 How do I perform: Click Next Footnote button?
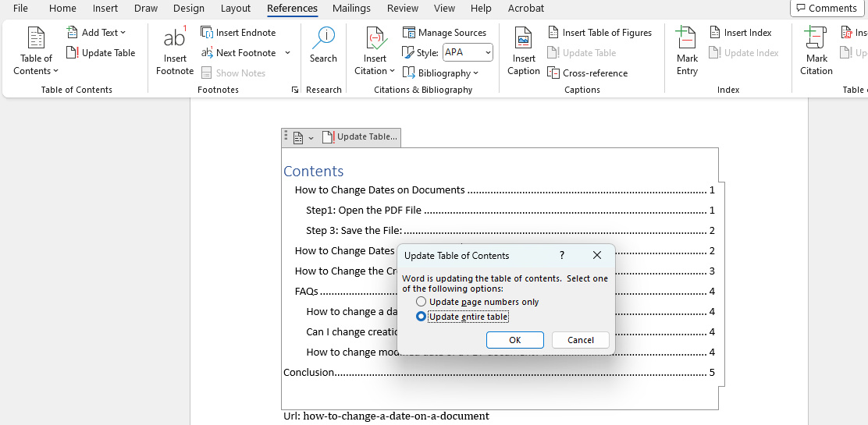pyautogui.click(x=239, y=53)
